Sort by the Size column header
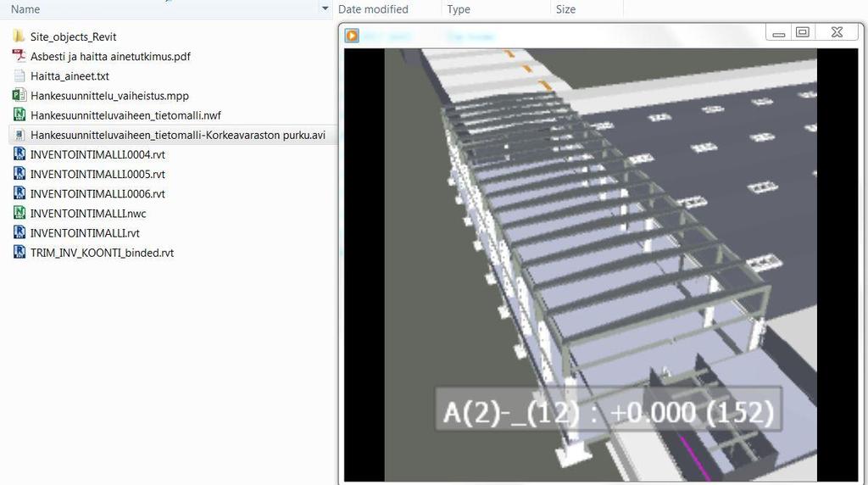 (565, 9)
